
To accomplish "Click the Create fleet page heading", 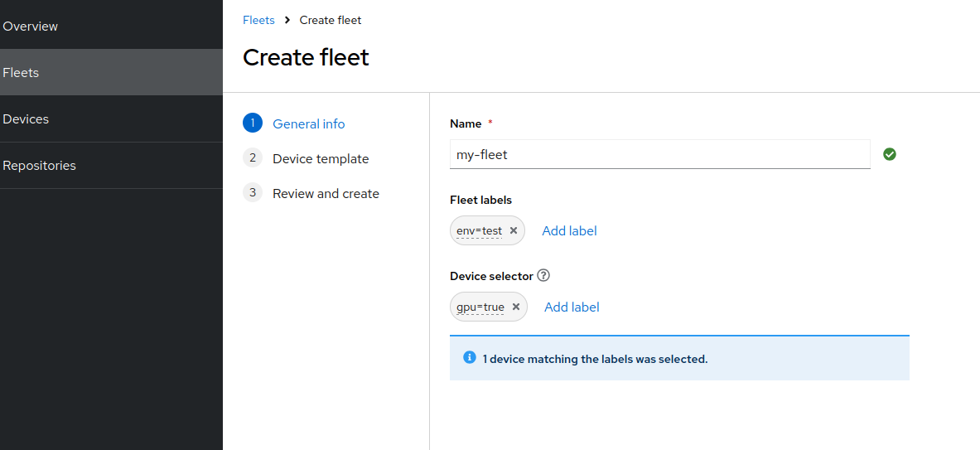I will (307, 57).
